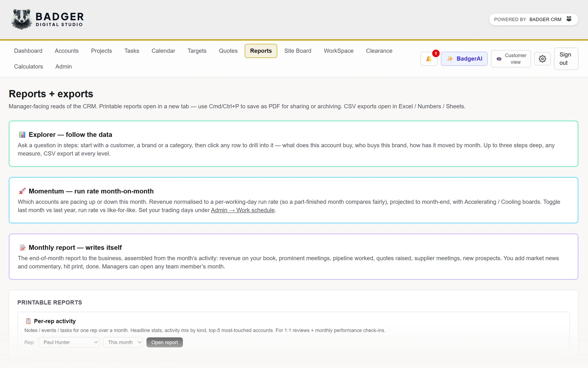Click the Monthly report notepad icon
Image resolution: width=588 pixels, height=368 pixels.
pos(22,248)
